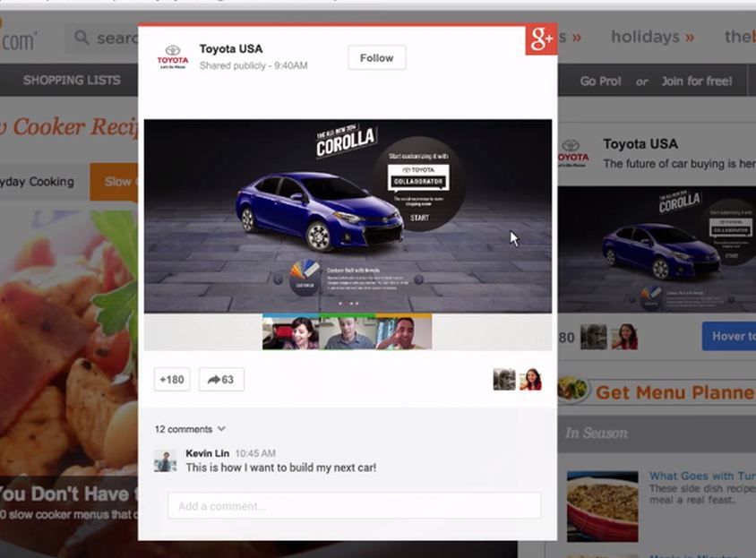Click the middle man video thumbnail
Screen dimensions: 756x558
[348, 332]
